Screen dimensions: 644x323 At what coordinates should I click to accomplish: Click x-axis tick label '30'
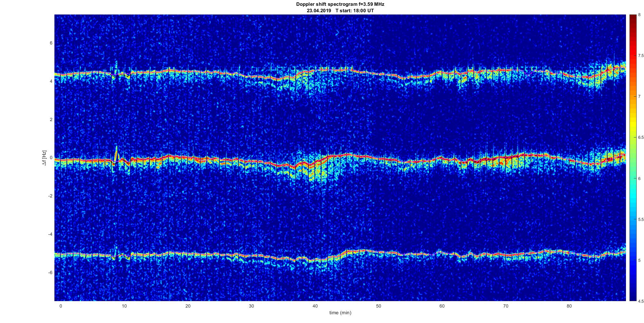[251, 306]
